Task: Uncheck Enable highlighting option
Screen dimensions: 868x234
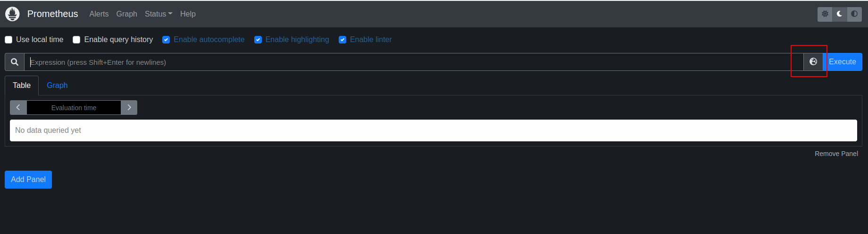Action: tap(258, 40)
